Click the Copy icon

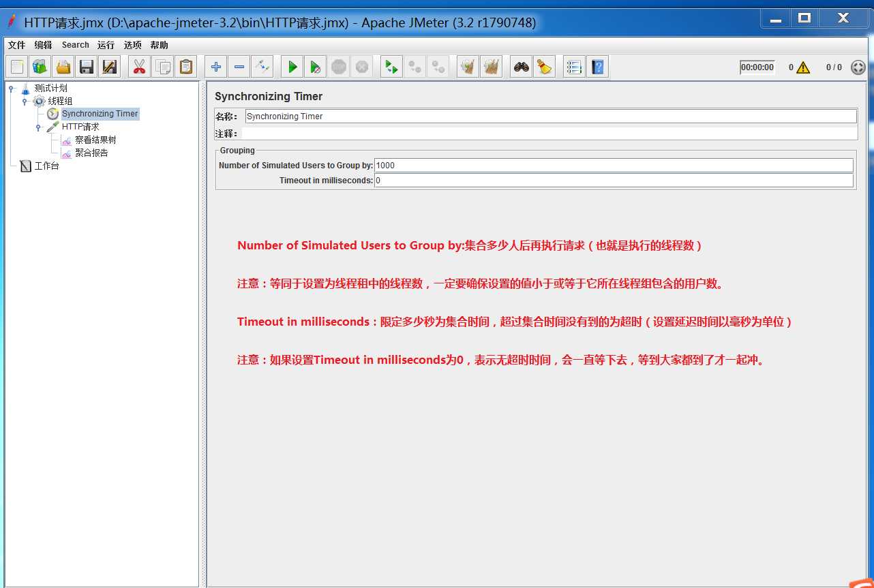162,67
